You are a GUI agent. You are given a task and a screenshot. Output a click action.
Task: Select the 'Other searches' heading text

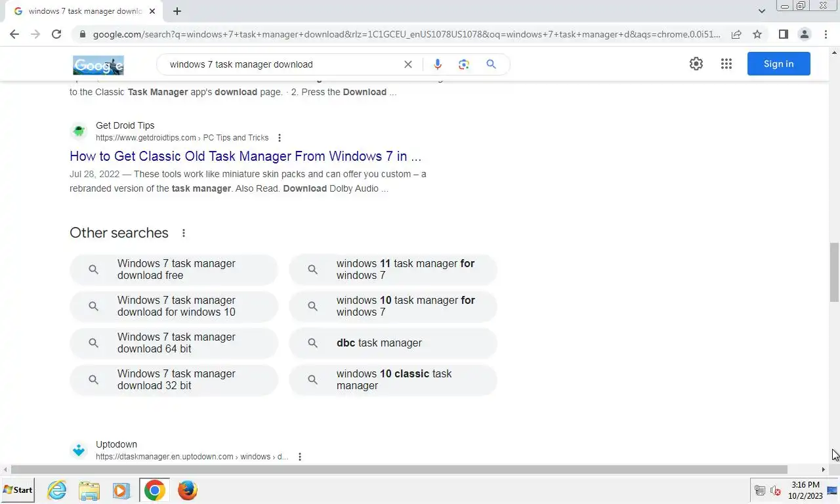click(119, 233)
